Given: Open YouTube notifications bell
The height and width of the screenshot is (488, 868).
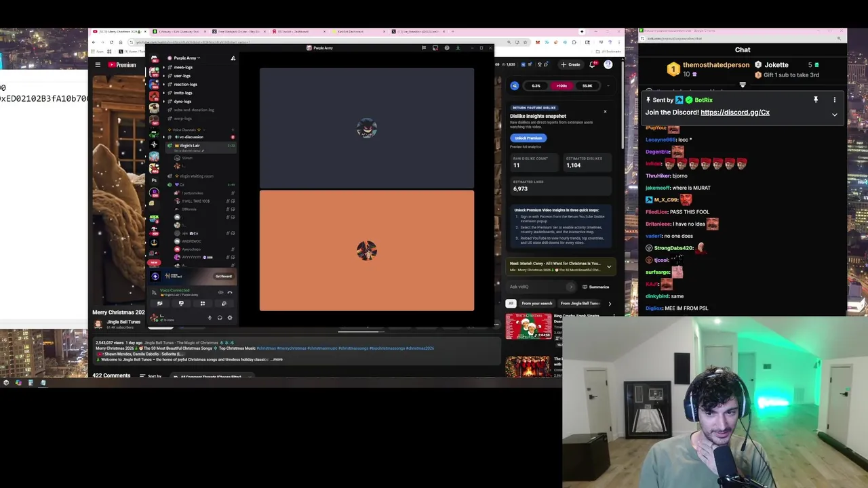Looking at the screenshot, I should tap(593, 64).
